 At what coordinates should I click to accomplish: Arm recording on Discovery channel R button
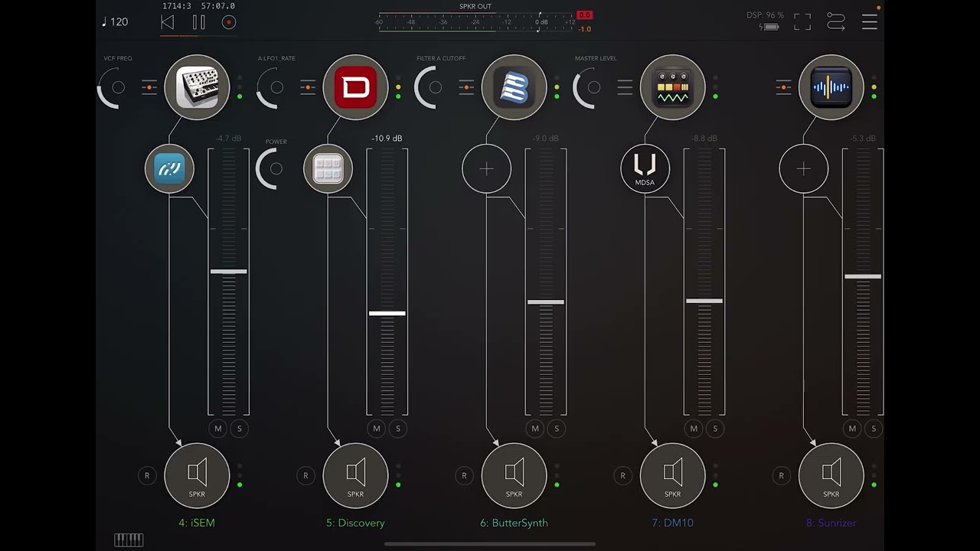click(x=305, y=475)
